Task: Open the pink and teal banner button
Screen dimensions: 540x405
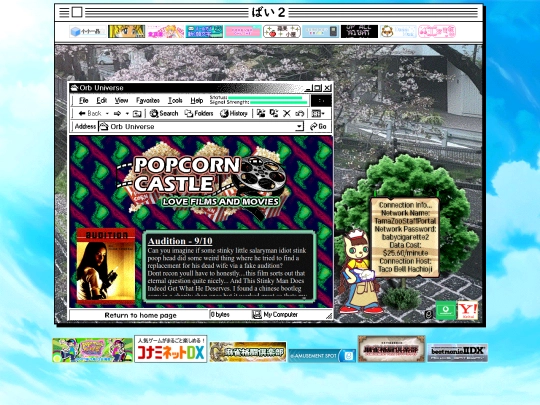Action: pos(243,31)
